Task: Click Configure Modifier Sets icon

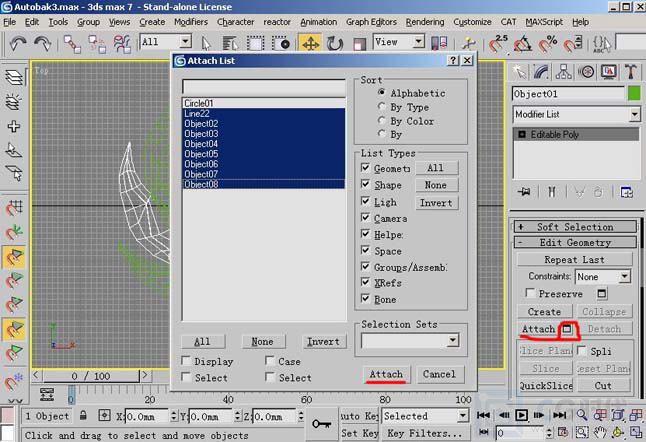Action: [626, 192]
